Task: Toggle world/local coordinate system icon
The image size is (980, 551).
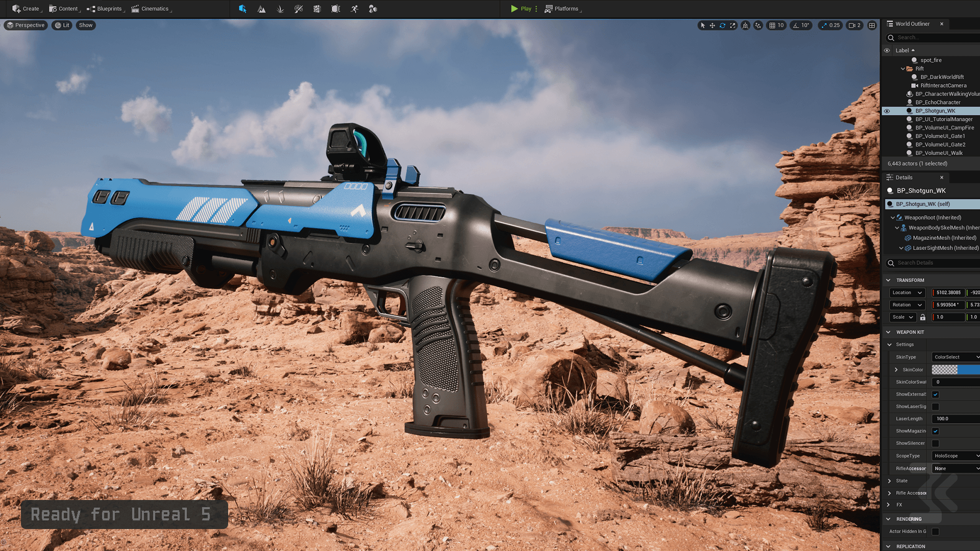Action: pos(745,25)
